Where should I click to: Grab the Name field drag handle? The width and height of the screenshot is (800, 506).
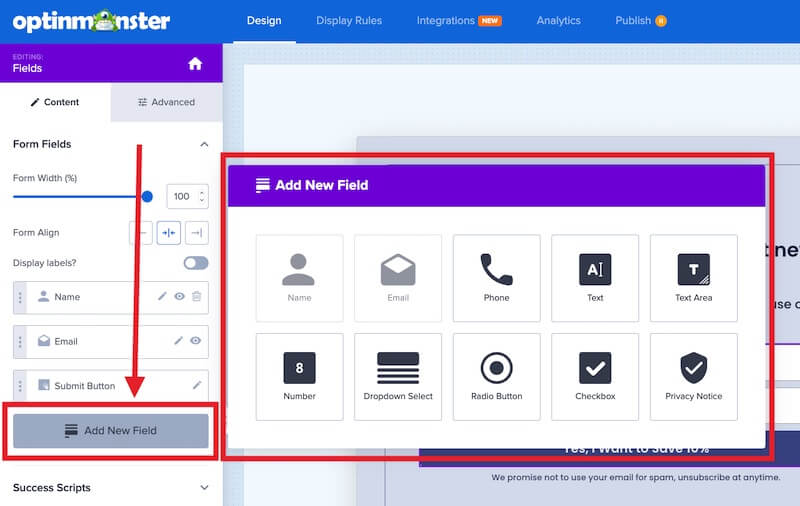point(20,297)
